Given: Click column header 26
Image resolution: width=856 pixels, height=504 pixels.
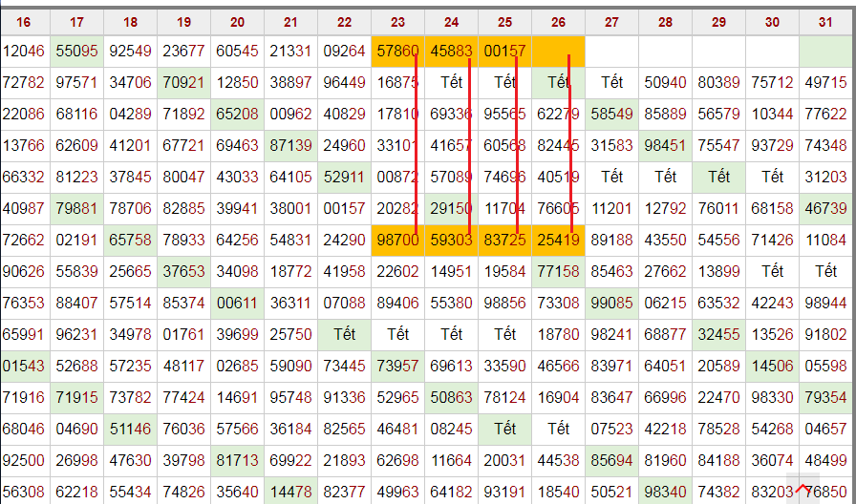Looking at the screenshot, I should 559,22.
